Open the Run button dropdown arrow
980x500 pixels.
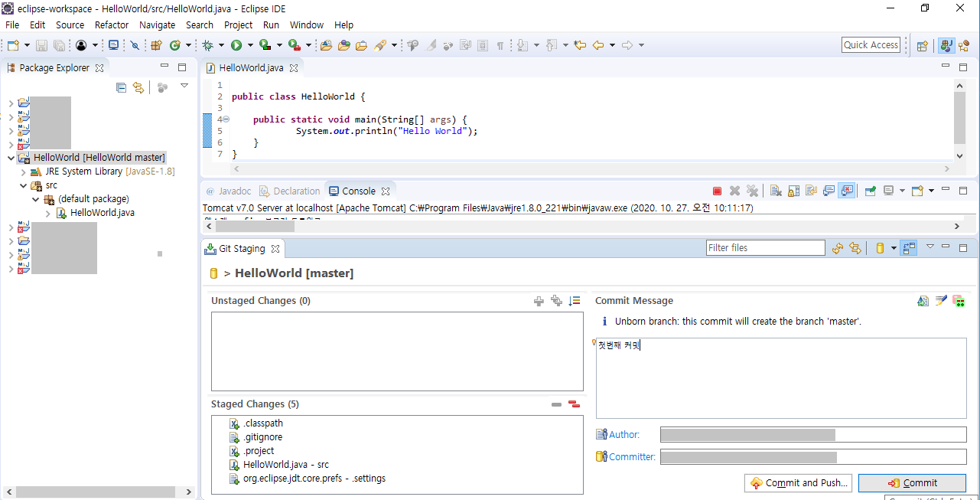[250, 45]
